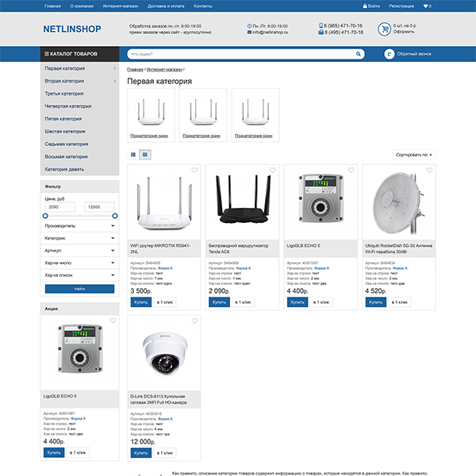The width and height of the screenshot is (476, 476).
Task: Click the NETLINSHOP logo
Action: coord(72,29)
